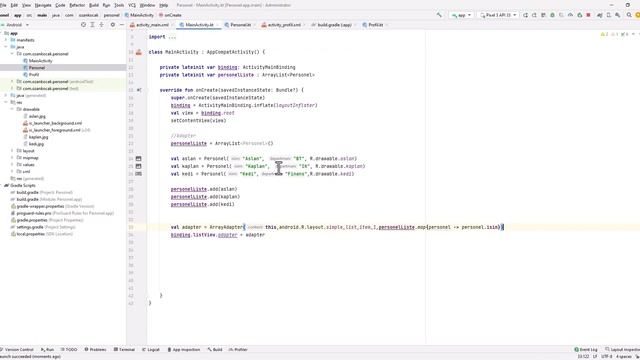This screenshot has width=640, height=360.
Task: Select aslan.jpg in drawable folder
Action: (37, 116)
